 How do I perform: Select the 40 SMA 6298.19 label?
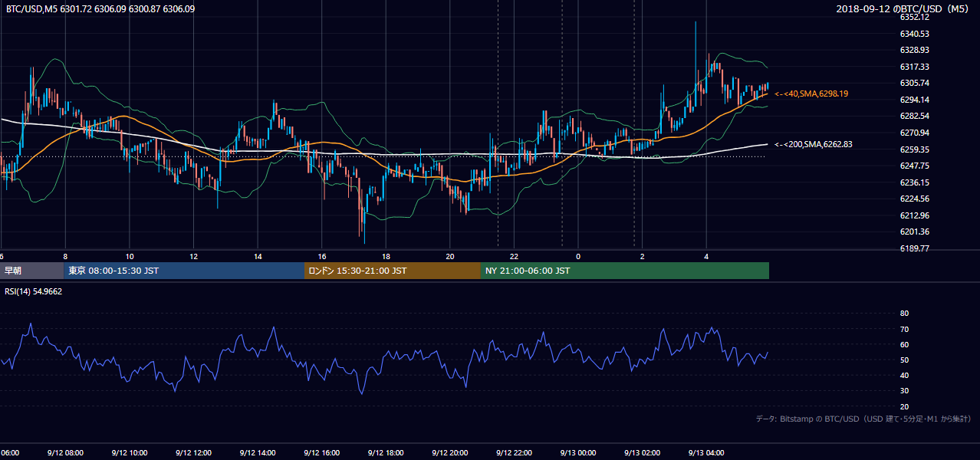pos(811,94)
